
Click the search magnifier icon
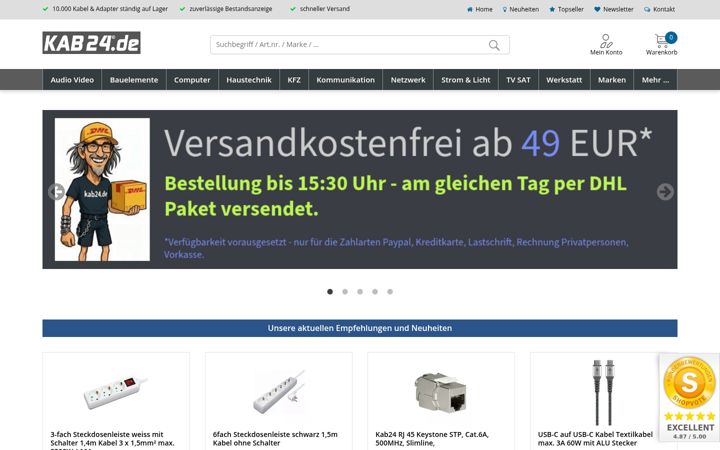coord(494,45)
